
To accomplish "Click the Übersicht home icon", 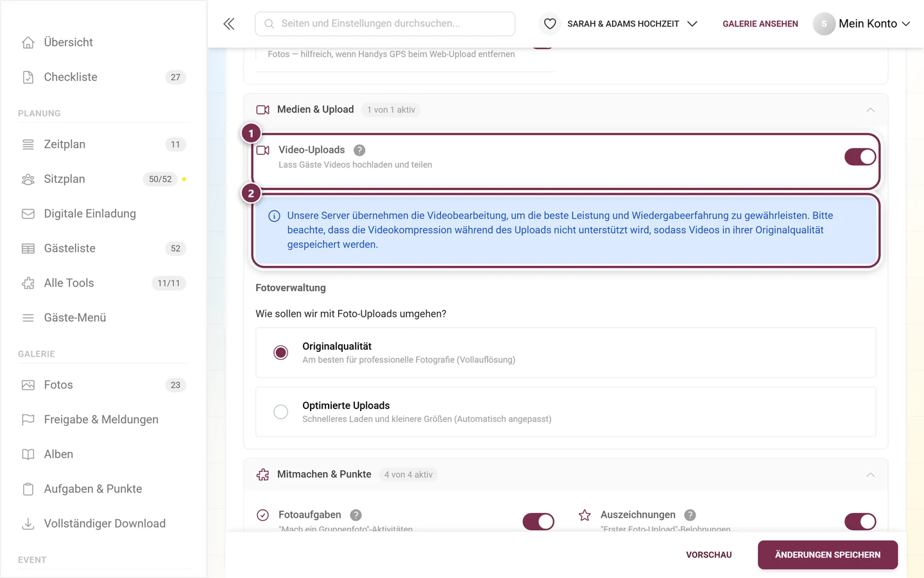I will (28, 42).
